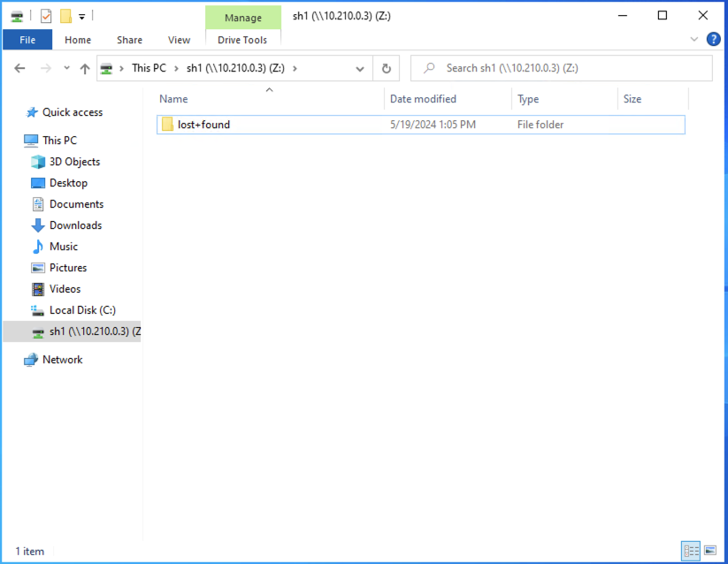Select the lost+found folder icon
This screenshot has height=564, width=728.
pos(168,124)
